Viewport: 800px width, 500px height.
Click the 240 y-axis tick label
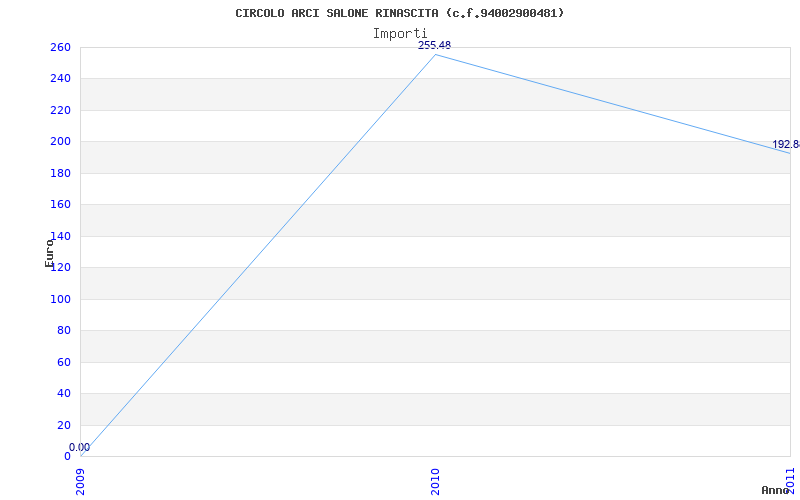[60, 79]
